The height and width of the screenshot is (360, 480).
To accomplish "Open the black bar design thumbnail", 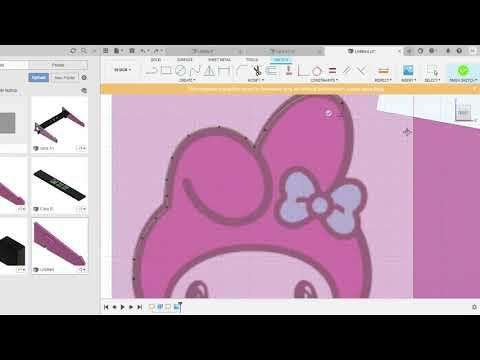I will coord(60,185).
